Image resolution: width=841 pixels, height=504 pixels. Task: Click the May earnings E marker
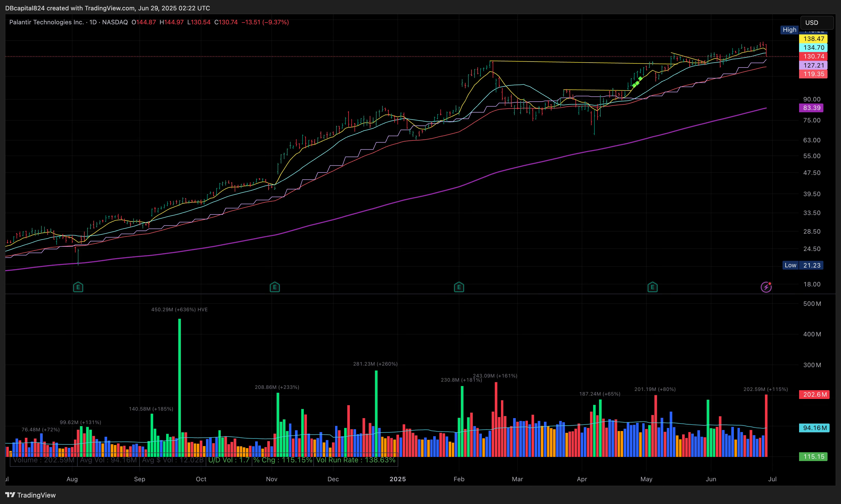point(653,287)
